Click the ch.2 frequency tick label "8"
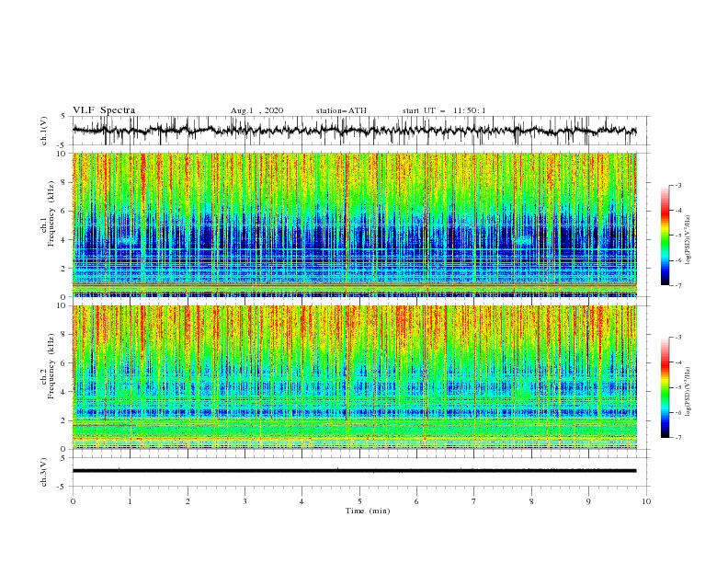The width and height of the screenshot is (728, 563). [63, 335]
